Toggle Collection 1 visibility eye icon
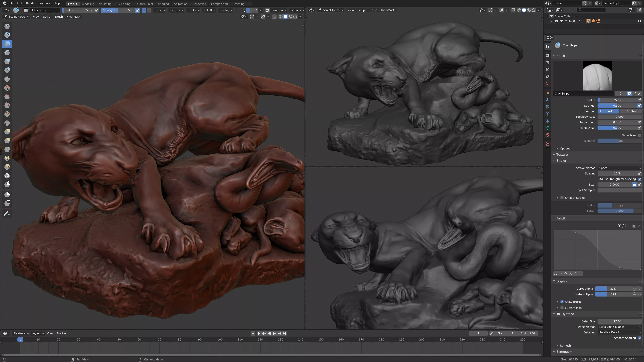The height and width of the screenshot is (362, 644). point(639,21)
